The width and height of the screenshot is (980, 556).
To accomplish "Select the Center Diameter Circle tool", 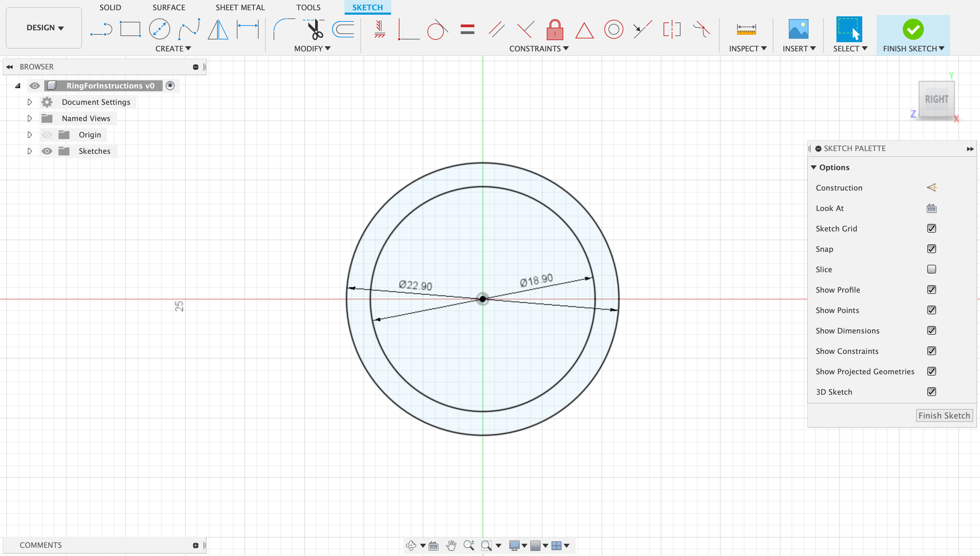I will coord(159,29).
